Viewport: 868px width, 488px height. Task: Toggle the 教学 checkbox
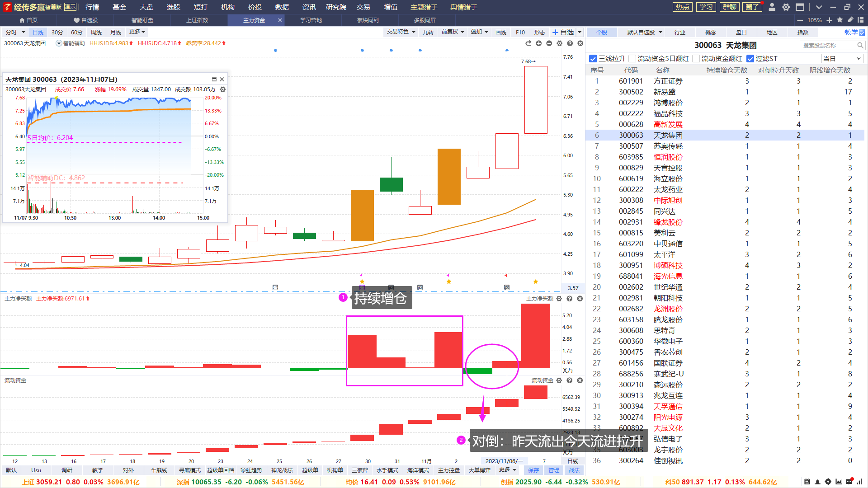[862, 33]
